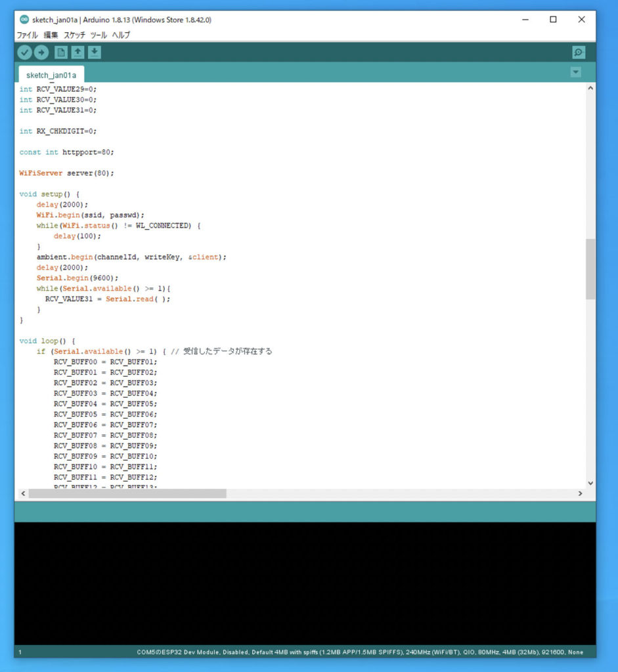Image resolution: width=618 pixels, height=672 pixels.
Task: Click 'delay(100);' line
Action: [77, 236]
